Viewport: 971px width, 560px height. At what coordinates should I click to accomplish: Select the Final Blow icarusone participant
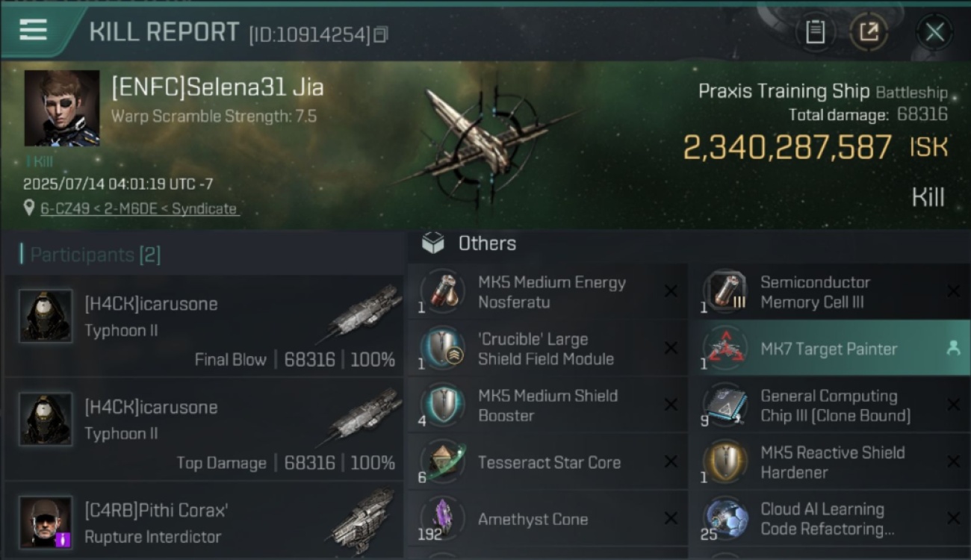(x=203, y=326)
